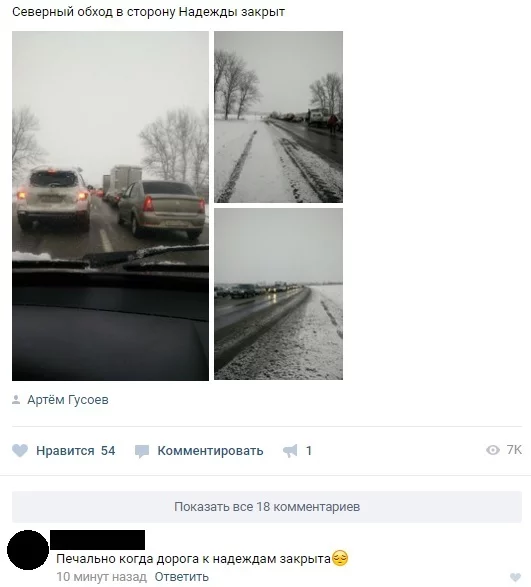531x587 pixels.
Task: Open the bottom photo of car queue headlights
Action: click(279, 294)
